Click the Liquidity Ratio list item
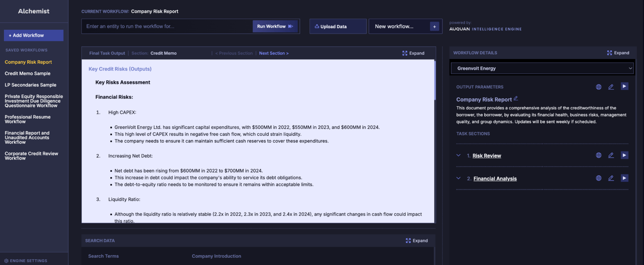The width and height of the screenshot is (644, 265). click(x=124, y=199)
